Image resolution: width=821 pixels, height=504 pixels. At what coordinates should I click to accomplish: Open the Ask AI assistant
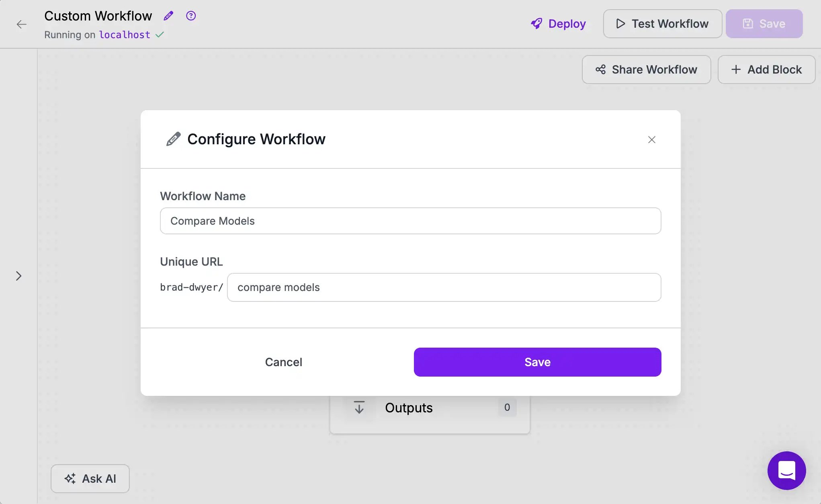coord(90,479)
